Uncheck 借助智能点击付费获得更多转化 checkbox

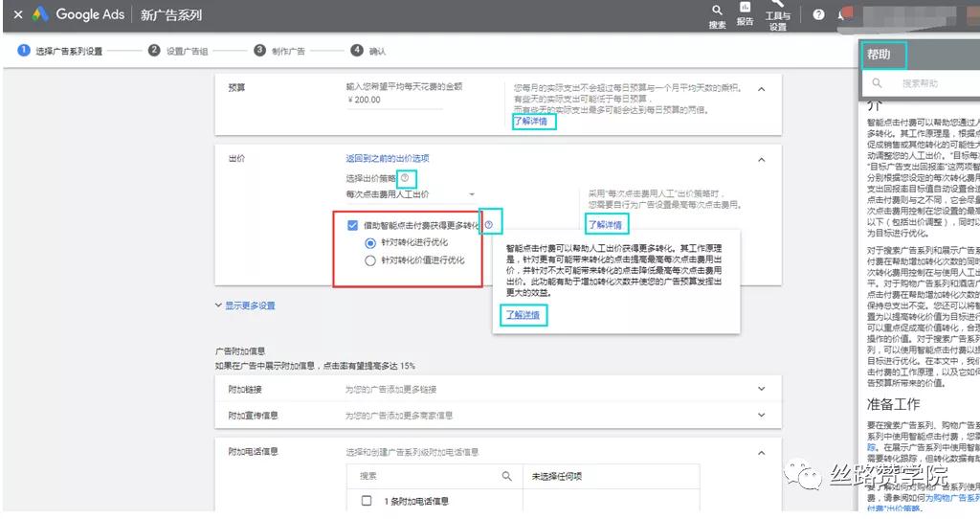coord(353,225)
